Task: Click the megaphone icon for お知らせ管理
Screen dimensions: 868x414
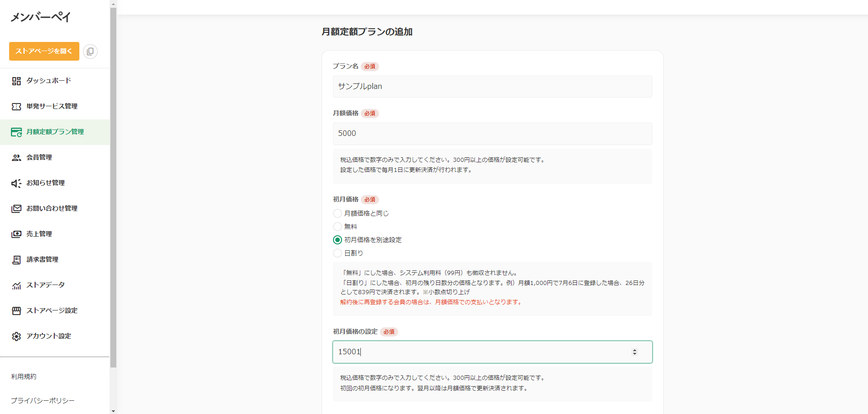Action: 16,183
